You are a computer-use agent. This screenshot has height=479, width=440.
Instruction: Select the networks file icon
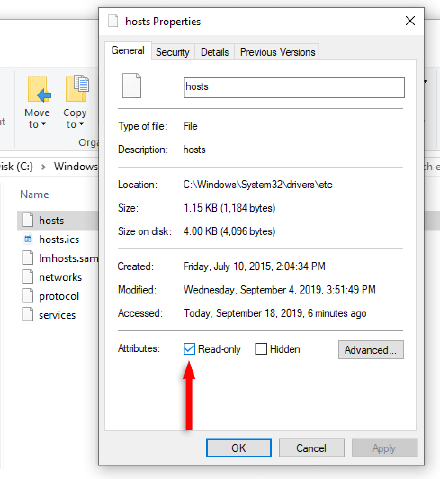pyautogui.click(x=28, y=277)
